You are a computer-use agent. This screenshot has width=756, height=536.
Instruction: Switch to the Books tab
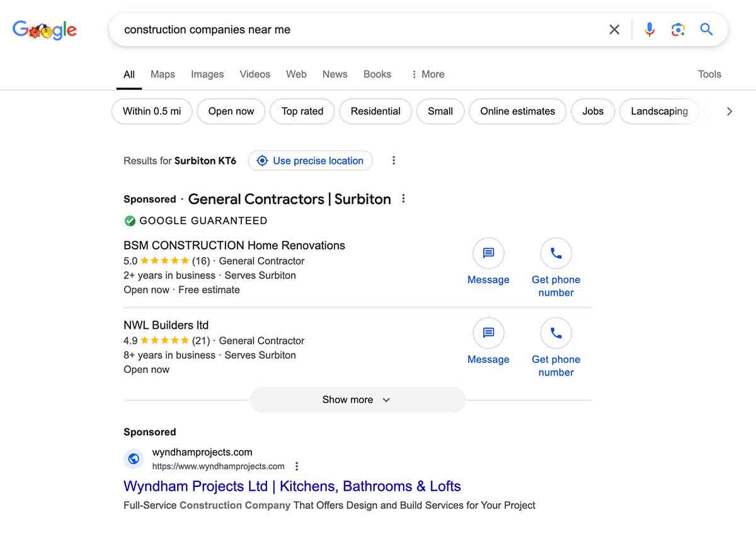[377, 74]
